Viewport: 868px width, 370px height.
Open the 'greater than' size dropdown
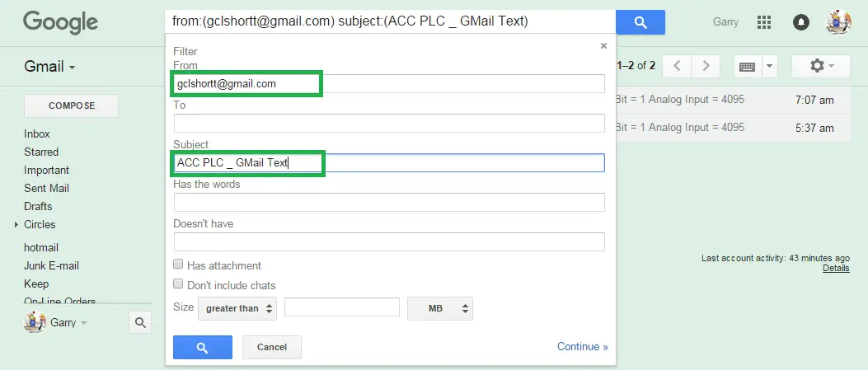237,309
